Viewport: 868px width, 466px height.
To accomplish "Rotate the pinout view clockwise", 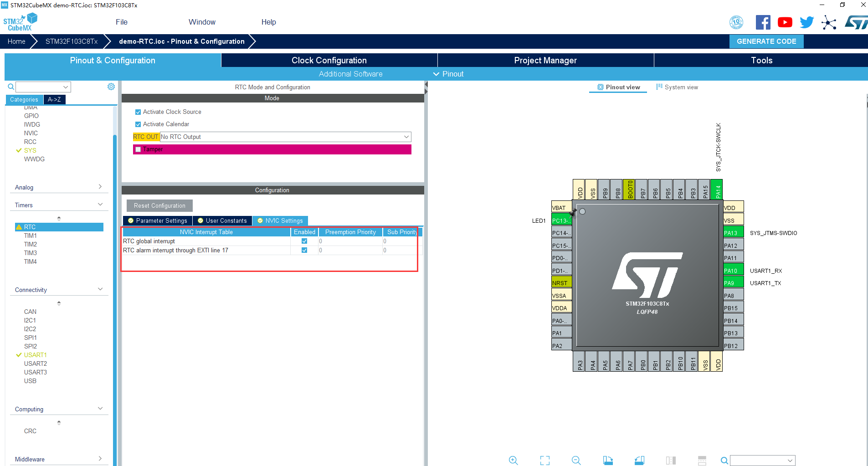I will (608, 460).
